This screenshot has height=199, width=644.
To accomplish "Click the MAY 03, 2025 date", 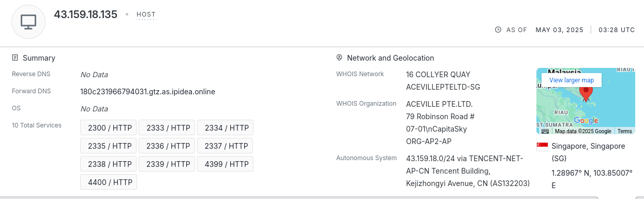I will click(x=559, y=30).
